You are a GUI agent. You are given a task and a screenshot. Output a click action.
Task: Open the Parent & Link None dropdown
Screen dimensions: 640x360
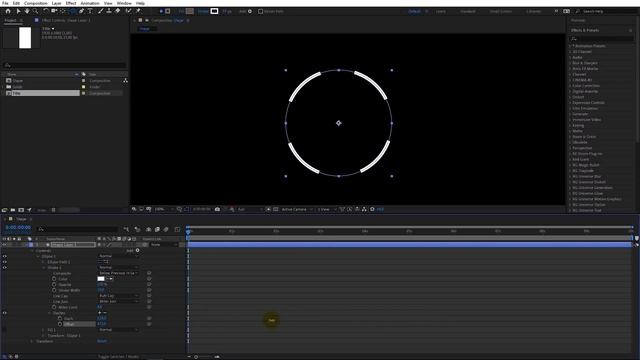tap(164, 244)
